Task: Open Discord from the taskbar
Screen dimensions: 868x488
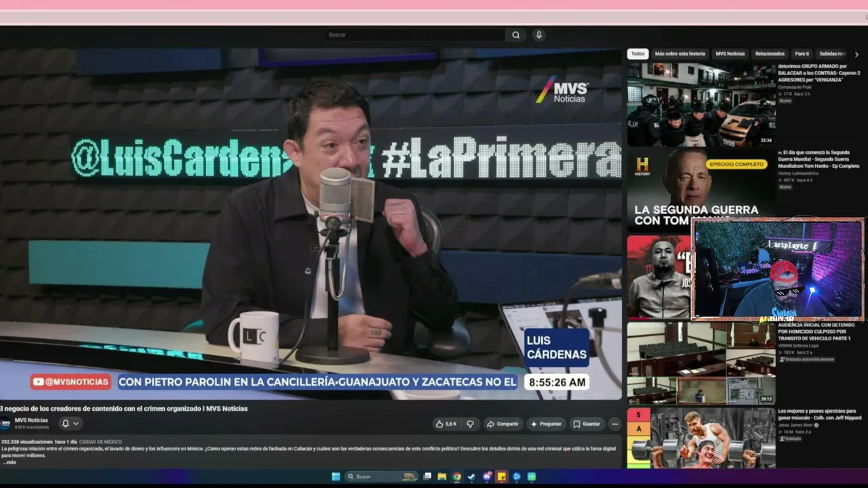Action: click(487, 476)
